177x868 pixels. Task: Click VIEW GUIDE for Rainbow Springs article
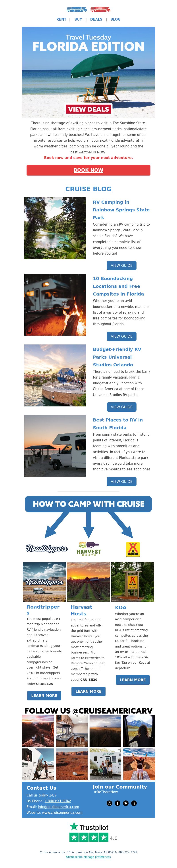click(121, 265)
